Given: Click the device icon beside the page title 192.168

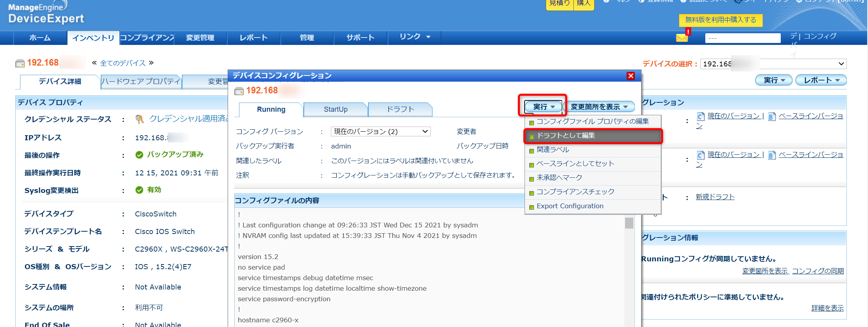Looking at the screenshot, I should click(x=20, y=63).
